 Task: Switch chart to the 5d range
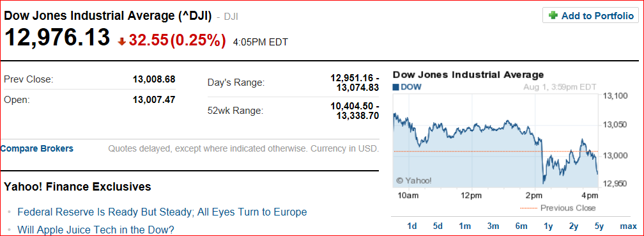[x=438, y=226]
